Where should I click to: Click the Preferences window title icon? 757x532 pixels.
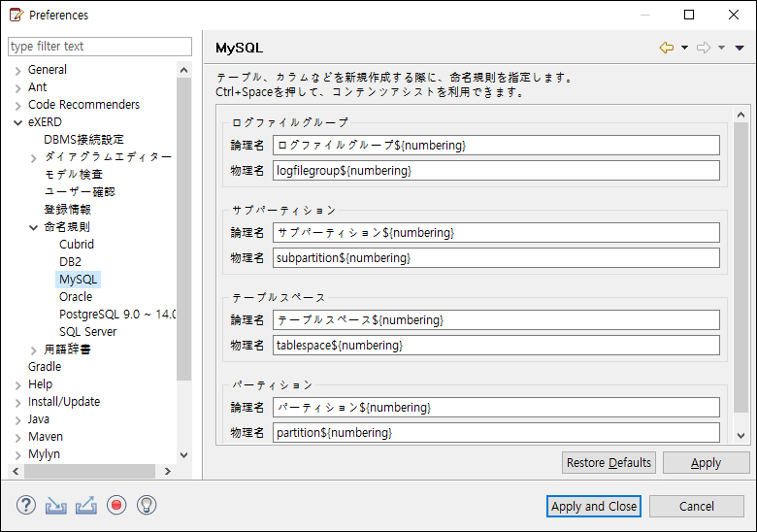point(16,15)
